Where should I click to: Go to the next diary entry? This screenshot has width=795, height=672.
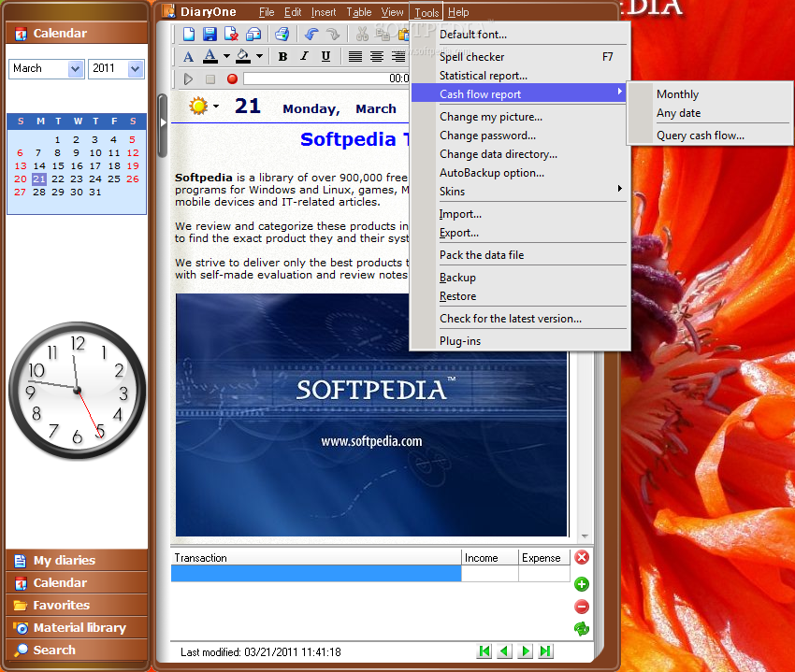coord(526,651)
